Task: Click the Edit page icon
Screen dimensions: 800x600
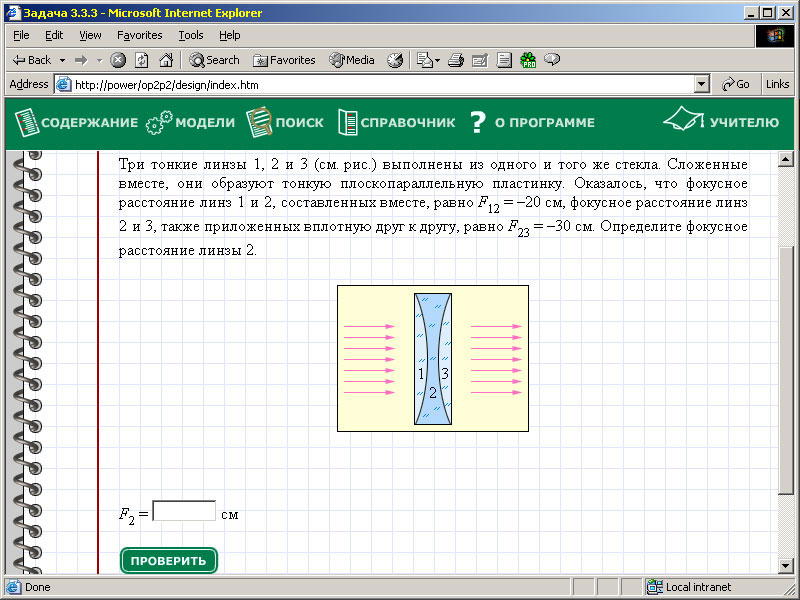Action: click(x=480, y=60)
